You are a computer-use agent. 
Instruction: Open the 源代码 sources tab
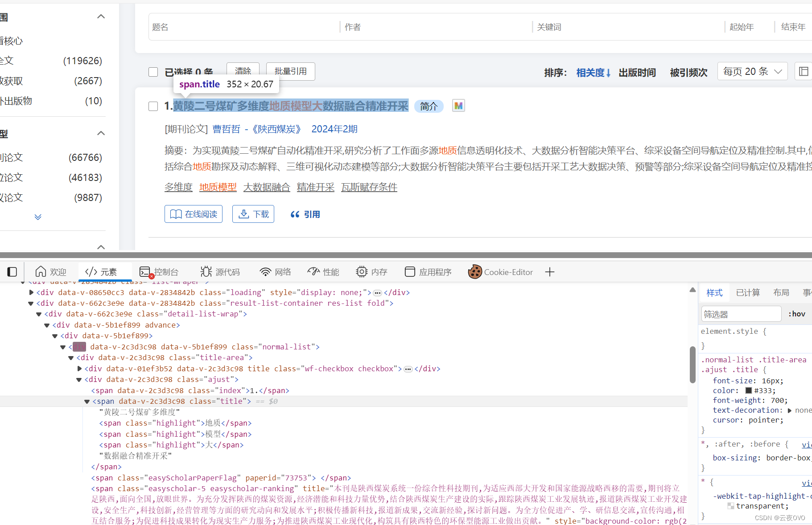point(220,272)
